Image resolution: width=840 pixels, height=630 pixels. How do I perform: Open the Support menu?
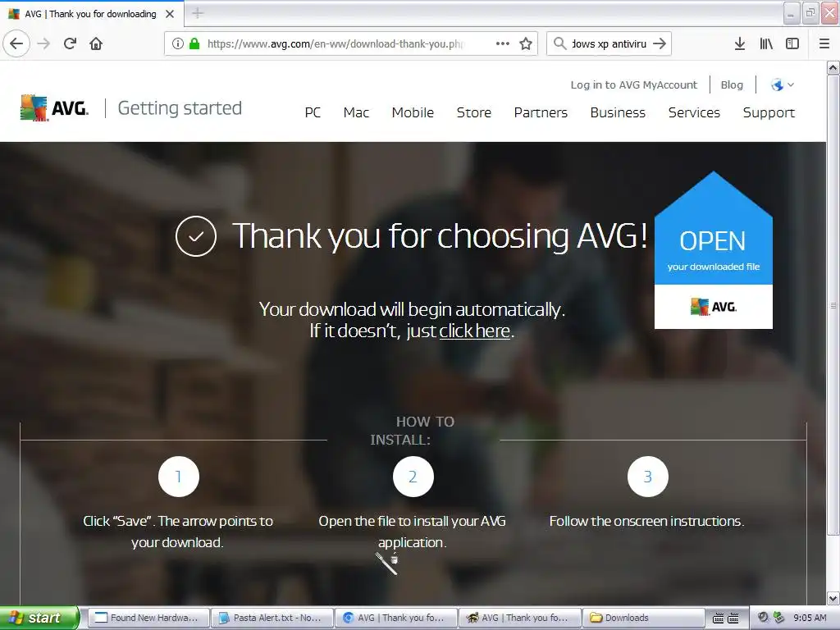[769, 112]
